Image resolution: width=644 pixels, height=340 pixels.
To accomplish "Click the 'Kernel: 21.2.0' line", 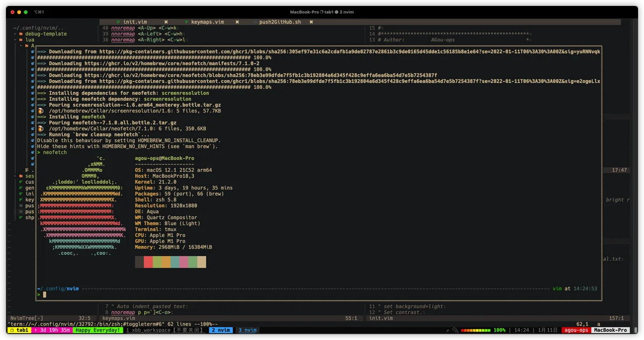I will [156, 182].
